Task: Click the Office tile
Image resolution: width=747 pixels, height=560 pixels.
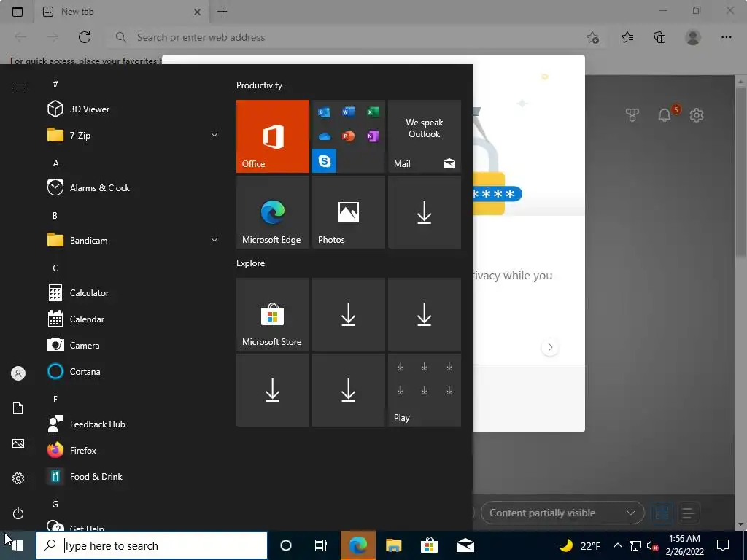Action: coord(273,136)
